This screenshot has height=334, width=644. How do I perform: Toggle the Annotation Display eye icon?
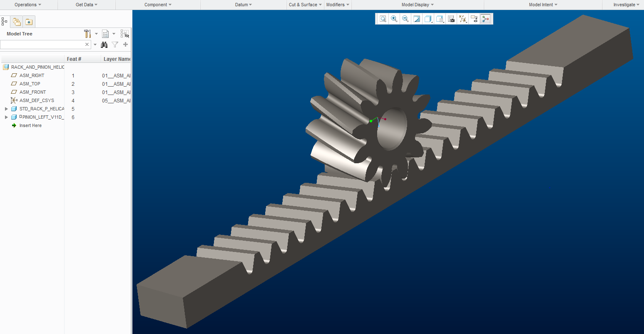[x=474, y=19]
